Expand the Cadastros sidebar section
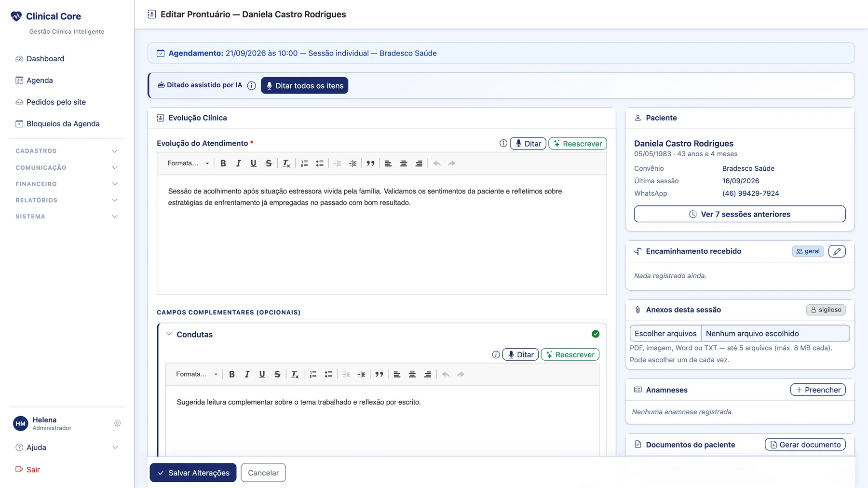 pos(67,151)
